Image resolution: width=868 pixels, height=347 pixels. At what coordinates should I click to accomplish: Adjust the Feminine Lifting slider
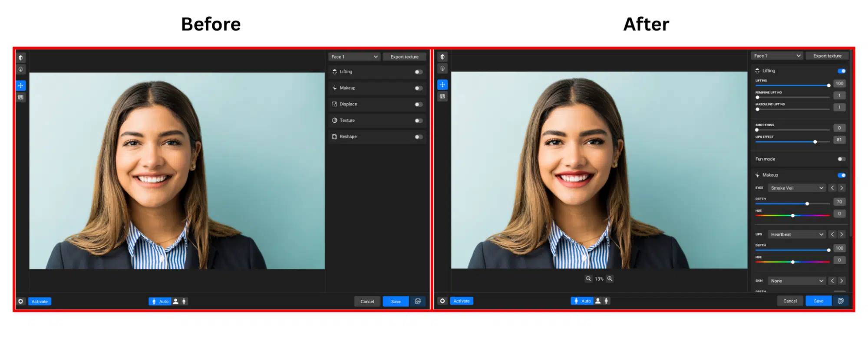[x=792, y=98]
